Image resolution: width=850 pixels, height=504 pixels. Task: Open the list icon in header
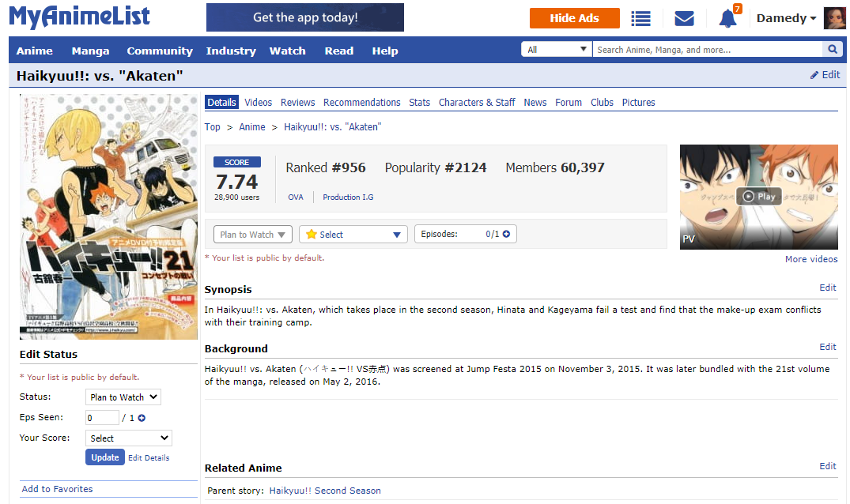640,18
